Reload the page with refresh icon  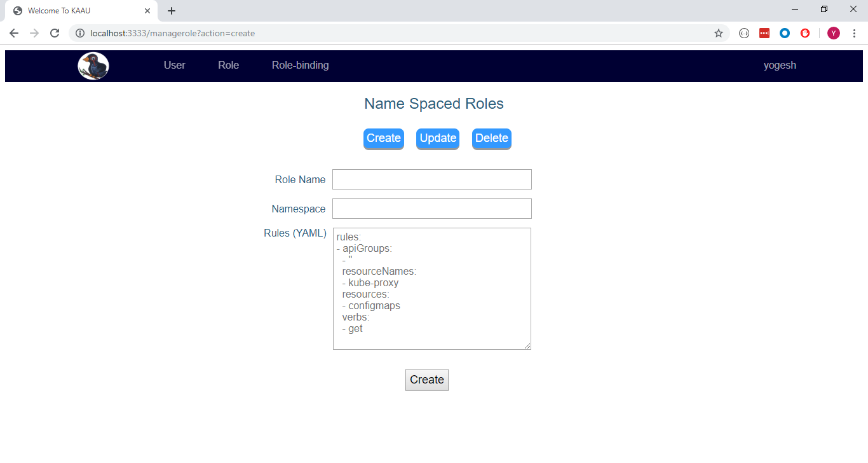[55, 33]
